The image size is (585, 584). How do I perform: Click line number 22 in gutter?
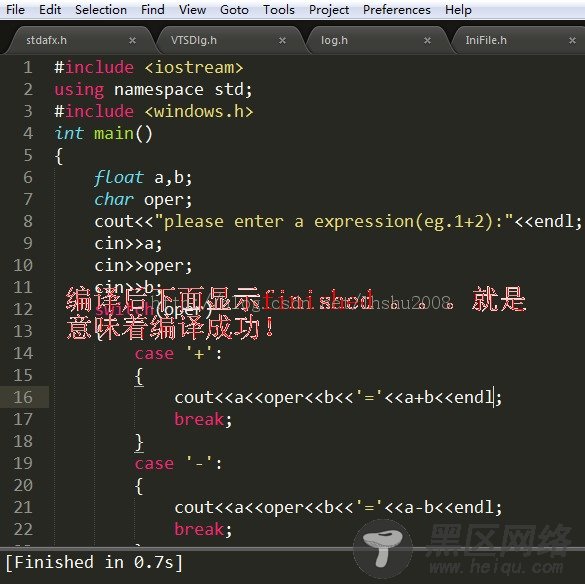[23, 529]
